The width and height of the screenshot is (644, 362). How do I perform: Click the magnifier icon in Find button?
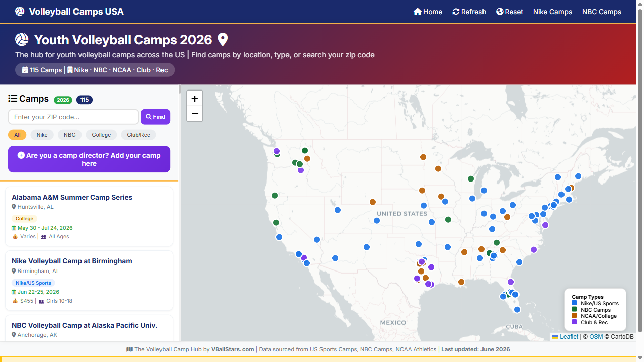coord(149,117)
